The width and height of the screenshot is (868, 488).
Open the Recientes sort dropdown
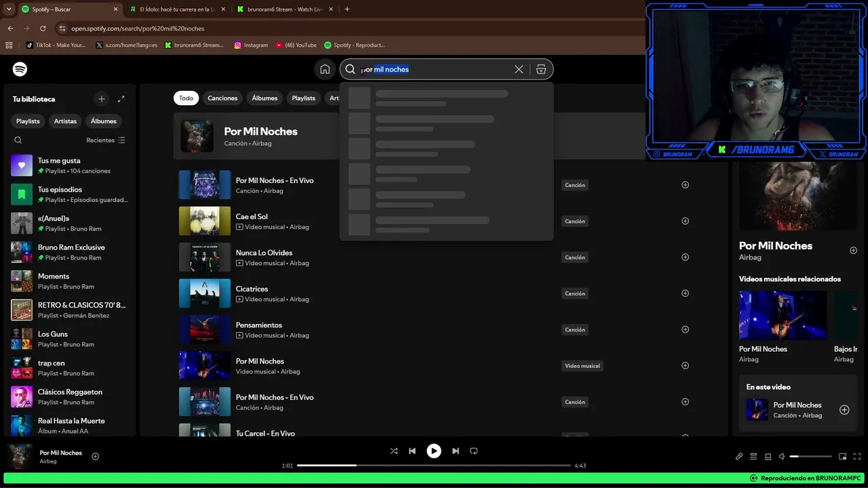point(106,140)
